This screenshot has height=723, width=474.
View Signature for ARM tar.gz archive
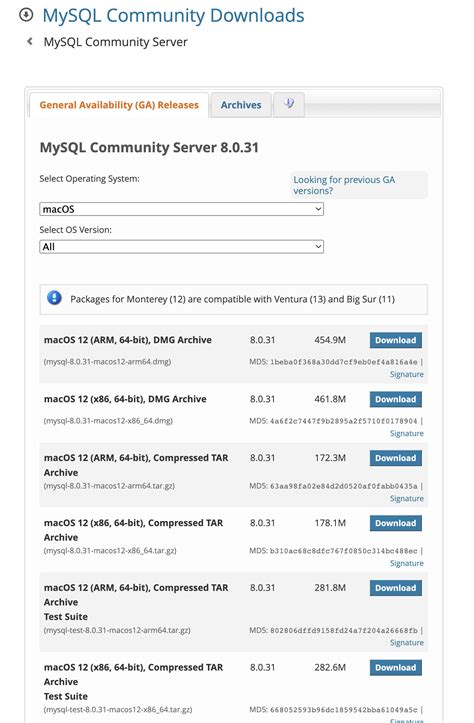(407, 498)
